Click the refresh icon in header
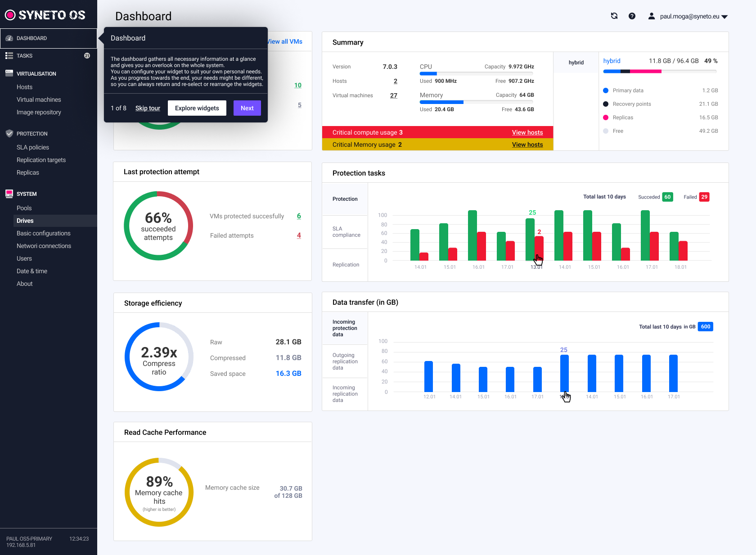Image resolution: width=756 pixels, height=555 pixels. tap(614, 16)
